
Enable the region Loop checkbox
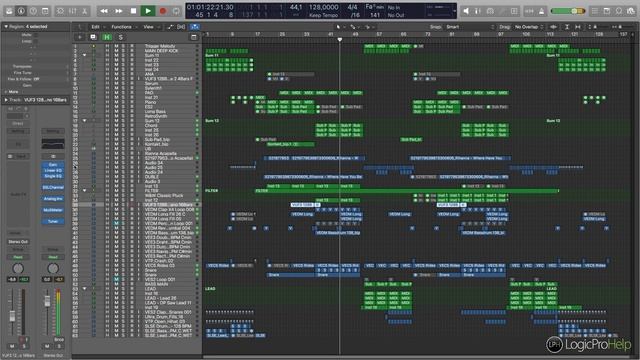pos(36,41)
